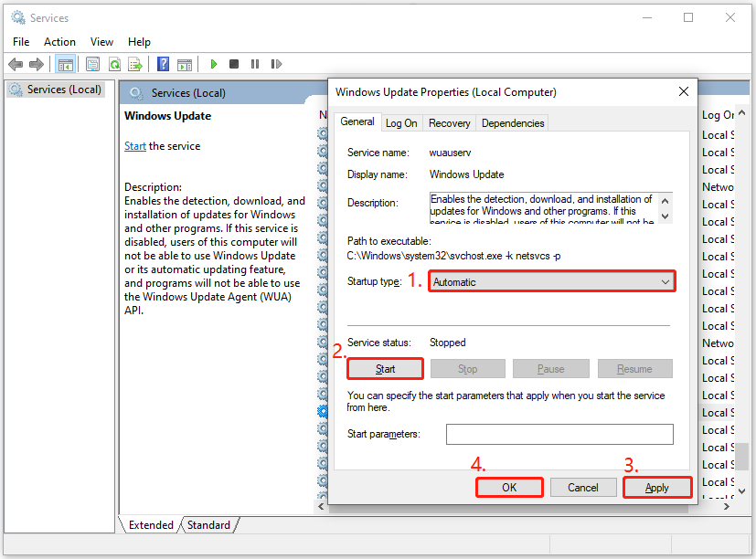Click the svchost.exe executable path text
Viewport: 756px width, 559px height.
click(x=453, y=256)
